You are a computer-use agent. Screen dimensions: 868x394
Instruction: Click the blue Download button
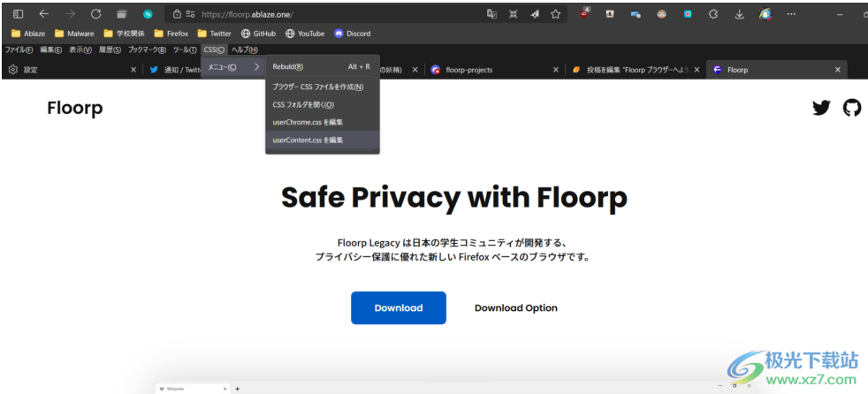[399, 307]
